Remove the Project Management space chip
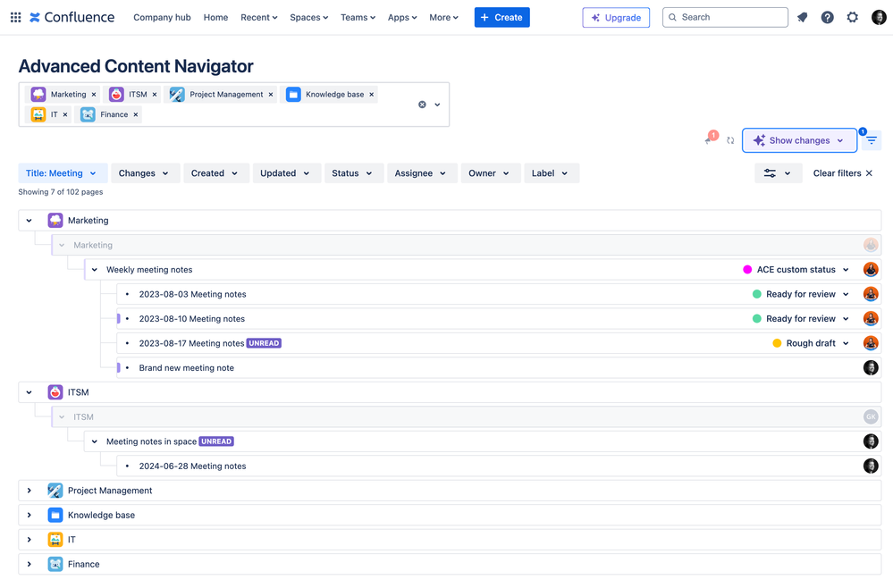 click(271, 95)
